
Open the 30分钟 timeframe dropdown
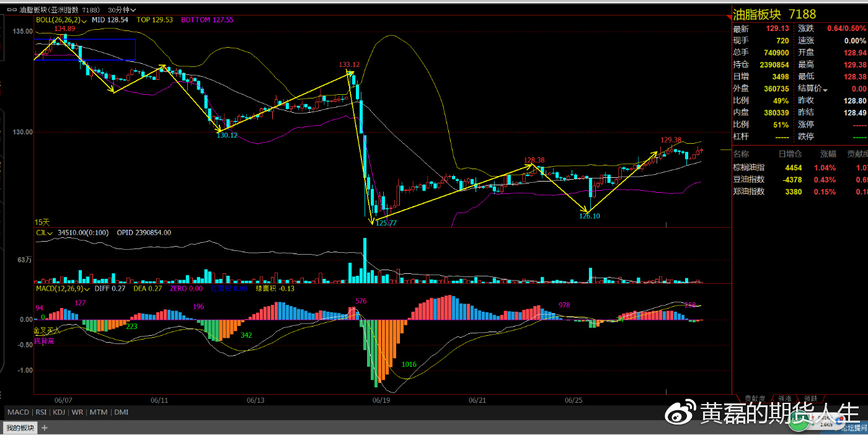pos(122,11)
